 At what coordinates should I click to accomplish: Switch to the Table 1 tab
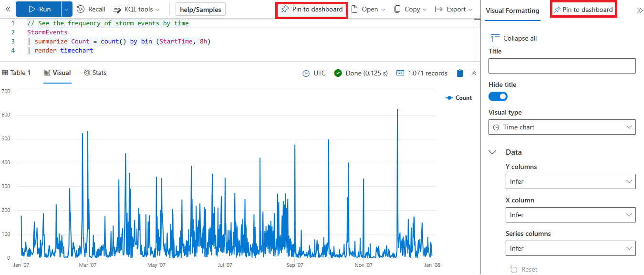click(16, 73)
